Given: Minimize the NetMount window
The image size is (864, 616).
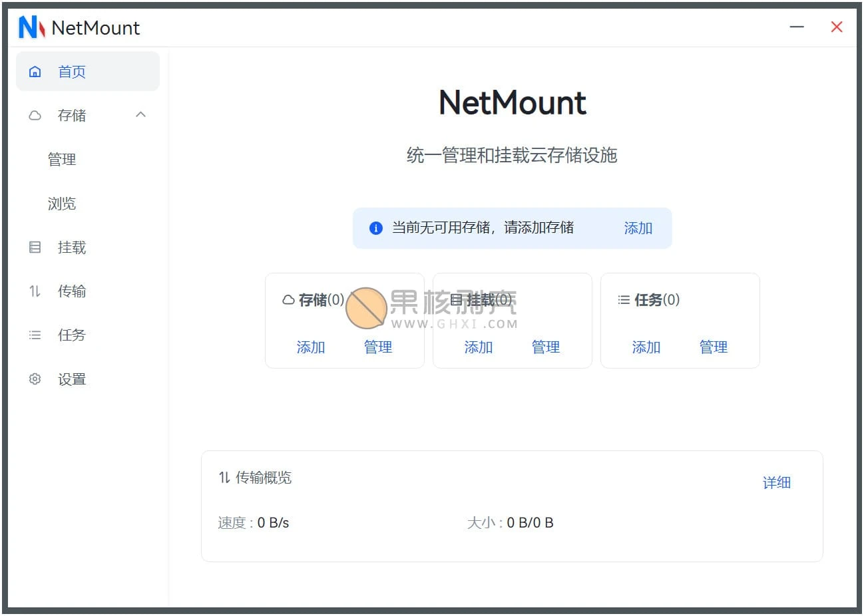Looking at the screenshot, I should [x=797, y=27].
